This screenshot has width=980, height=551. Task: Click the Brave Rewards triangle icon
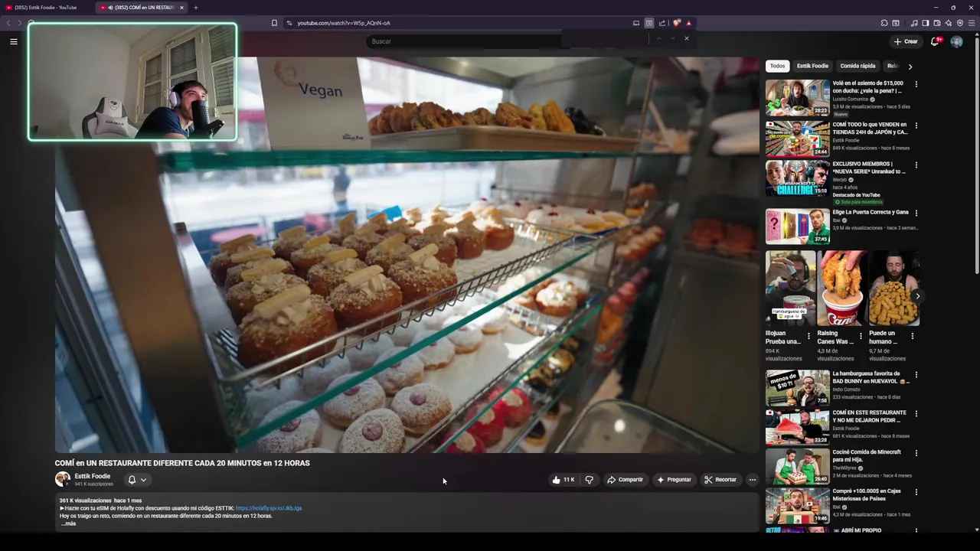click(x=688, y=23)
